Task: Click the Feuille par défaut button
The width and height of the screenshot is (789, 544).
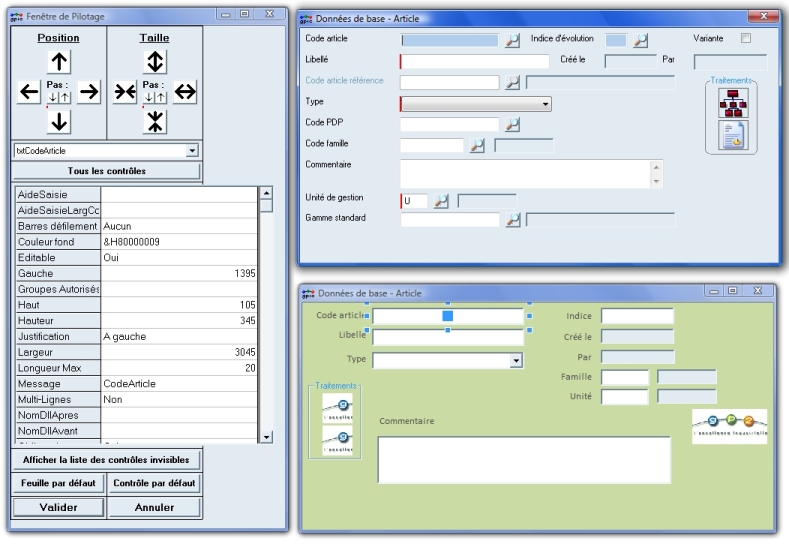Action: [x=57, y=484]
